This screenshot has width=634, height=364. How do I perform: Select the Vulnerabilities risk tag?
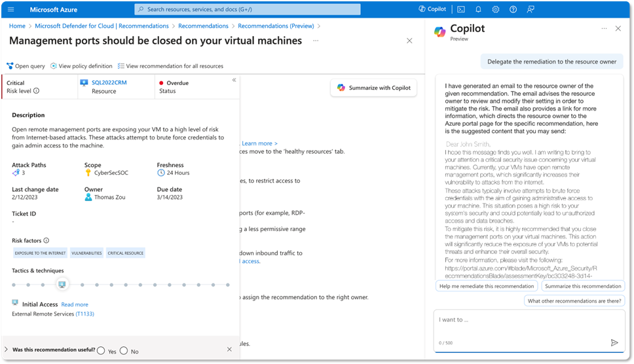coord(86,253)
